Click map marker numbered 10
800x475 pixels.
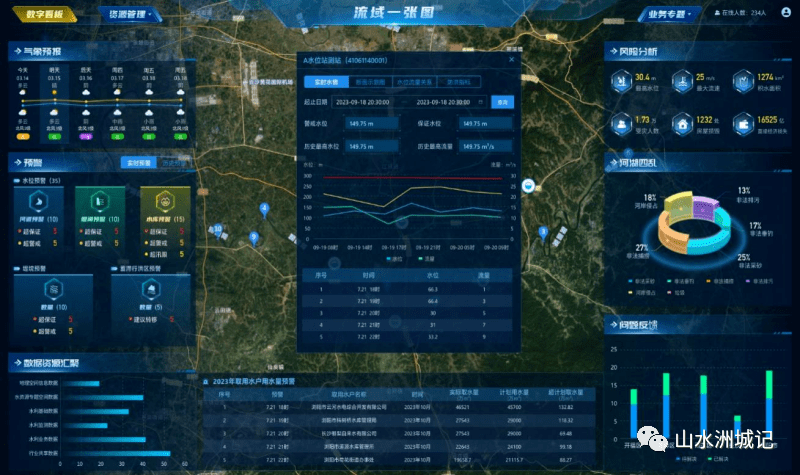218,230
